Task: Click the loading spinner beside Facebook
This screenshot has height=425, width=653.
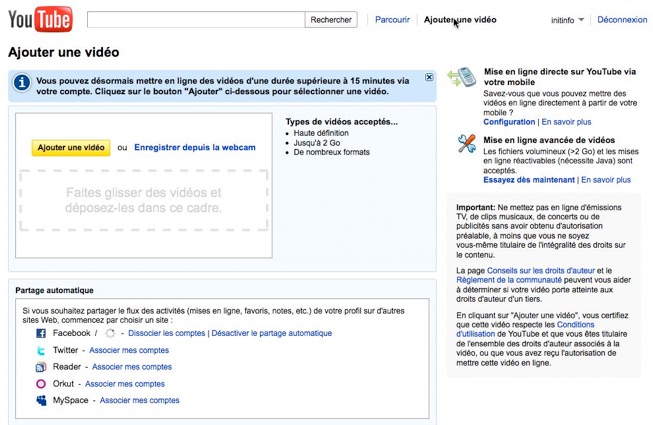Action: pyautogui.click(x=110, y=333)
